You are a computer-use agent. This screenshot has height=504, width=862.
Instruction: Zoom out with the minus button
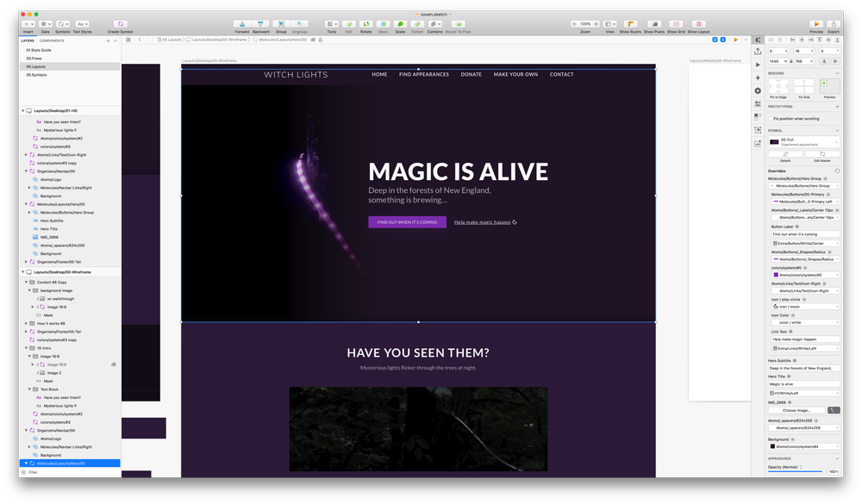(x=574, y=24)
